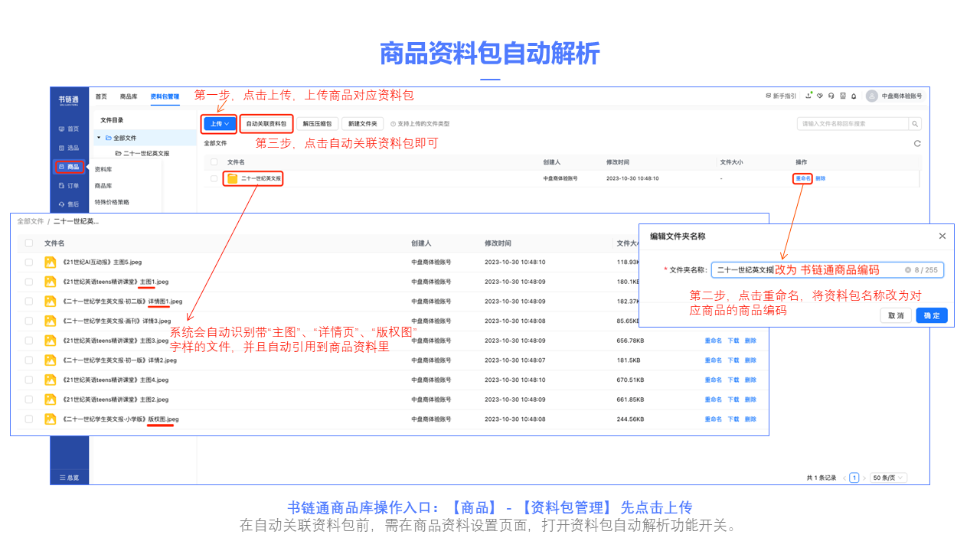Click 删除 for the 主图4.jpeg row
Screen dimensions: 980x551
pyautogui.click(x=750, y=380)
